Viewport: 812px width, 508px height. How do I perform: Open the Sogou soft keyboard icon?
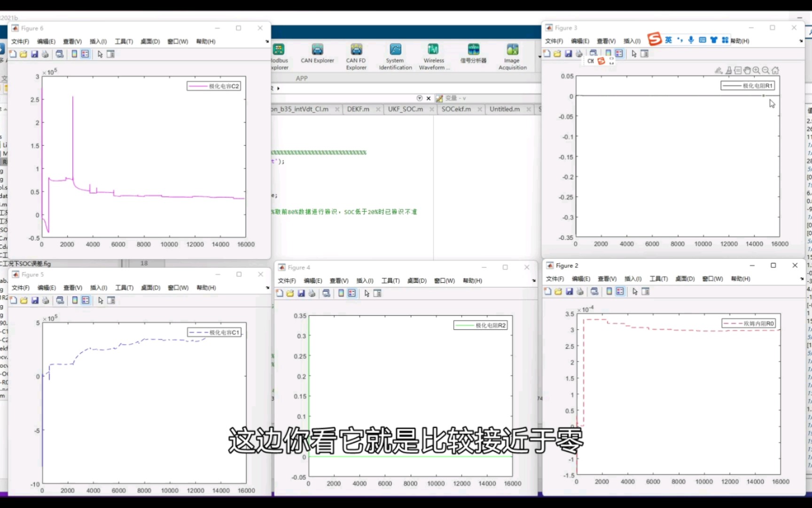[x=703, y=40]
